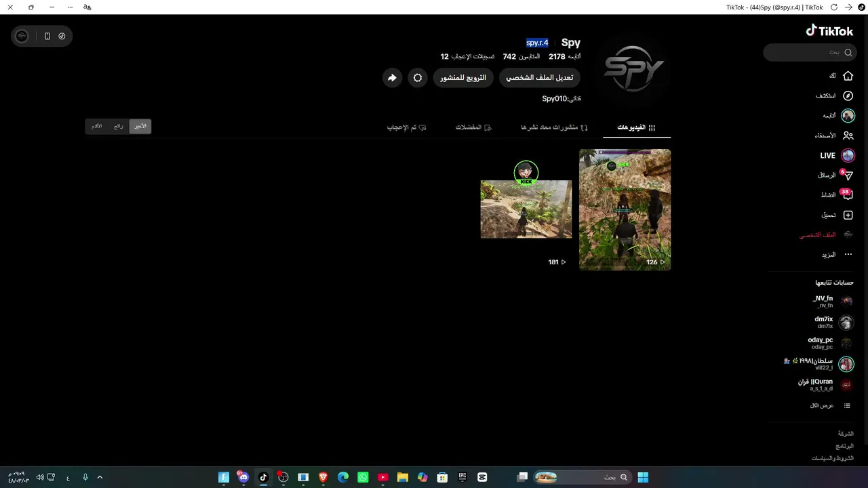Click the 742 followers count
The image size is (868, 488).
coord(509,57)
